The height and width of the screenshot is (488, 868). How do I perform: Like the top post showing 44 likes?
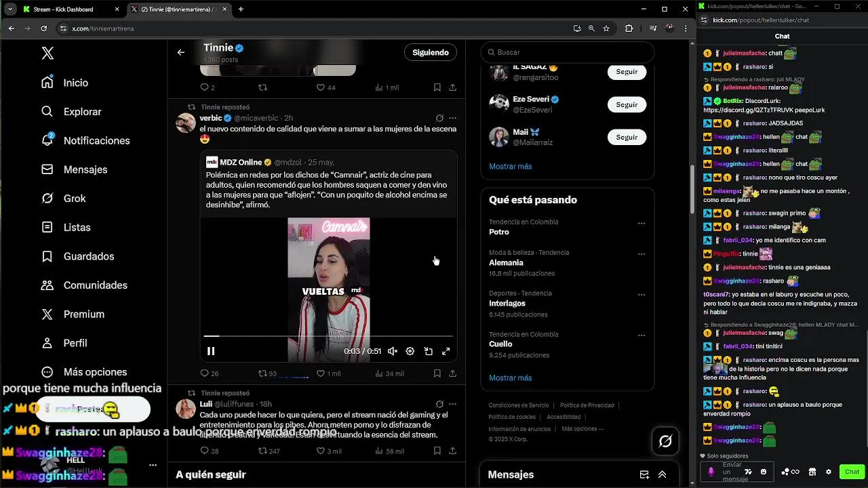tap(326, 87)
